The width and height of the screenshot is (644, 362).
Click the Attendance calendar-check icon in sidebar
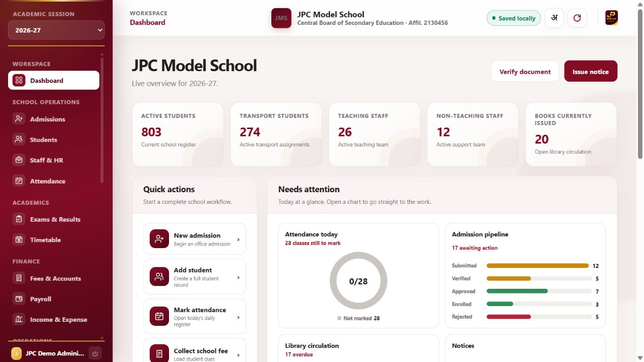[19, 181]
